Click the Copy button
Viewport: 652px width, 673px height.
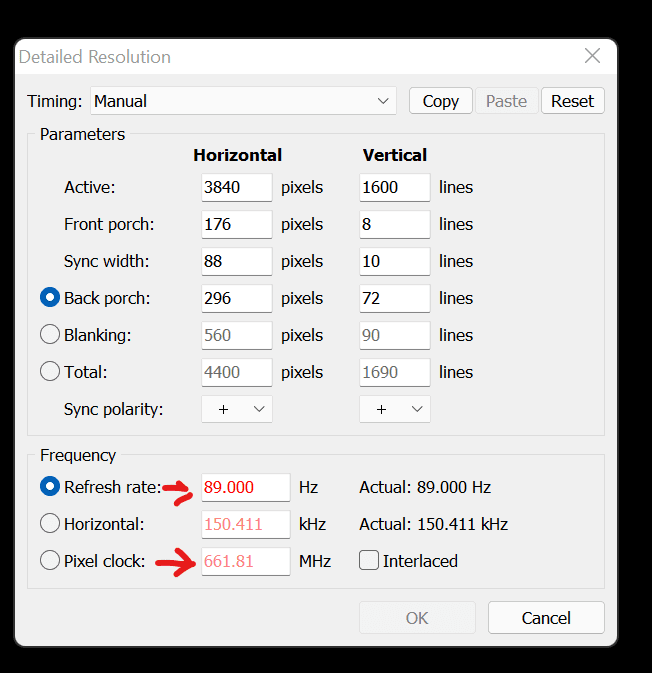(441, 101)
